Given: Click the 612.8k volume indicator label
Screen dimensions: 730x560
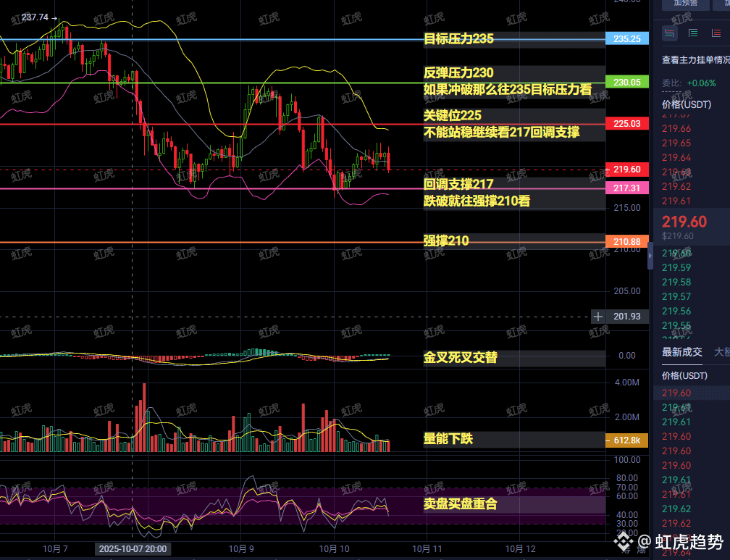Looking at the screenshot, I should pyautogui.click(x=626, y=440).
